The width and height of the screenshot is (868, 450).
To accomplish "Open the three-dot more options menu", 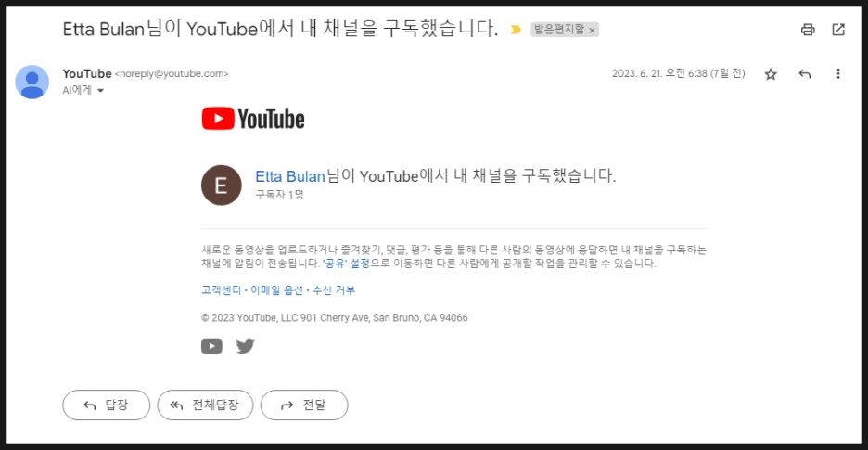I will point(838,73).
